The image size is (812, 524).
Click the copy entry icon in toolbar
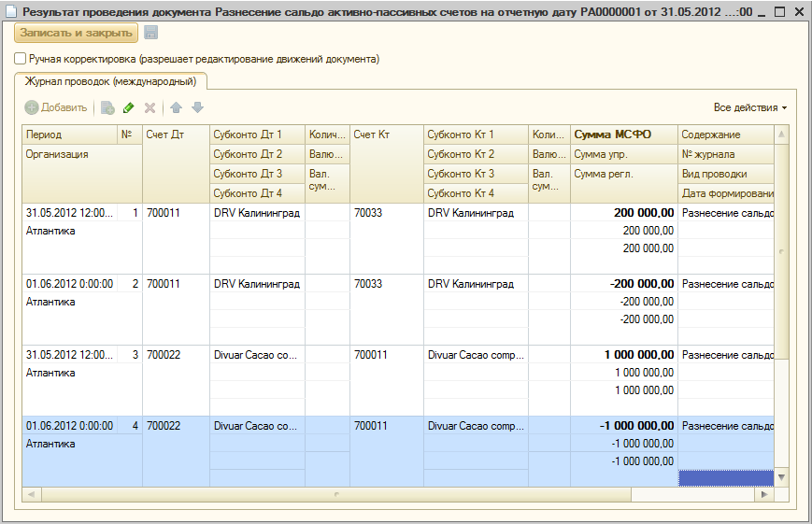107,107
